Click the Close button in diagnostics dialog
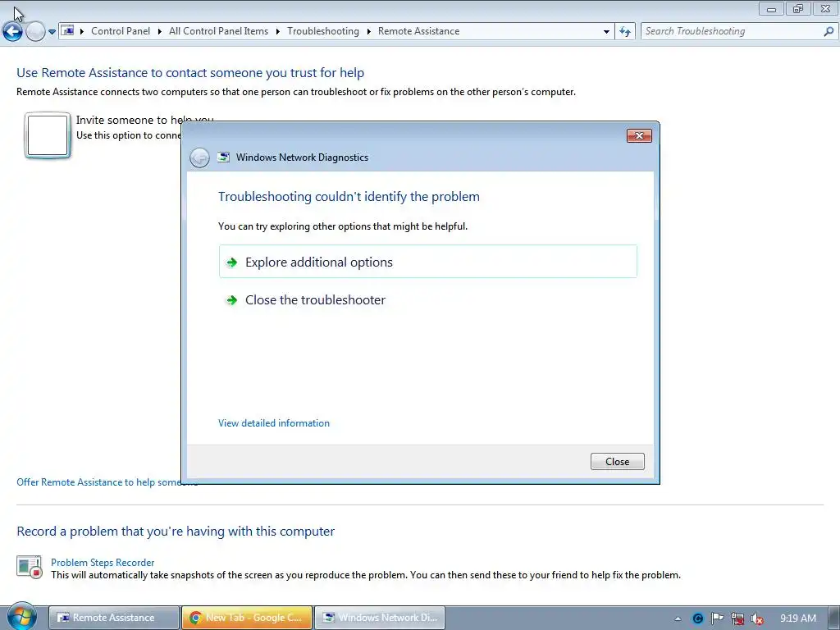This screenshot has height=630, width=840. [x=617, y=461]
